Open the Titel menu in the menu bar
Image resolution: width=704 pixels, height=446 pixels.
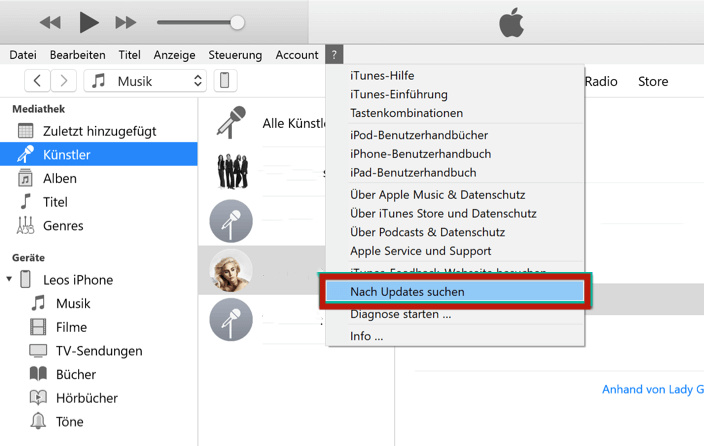(x=129, y=55)
